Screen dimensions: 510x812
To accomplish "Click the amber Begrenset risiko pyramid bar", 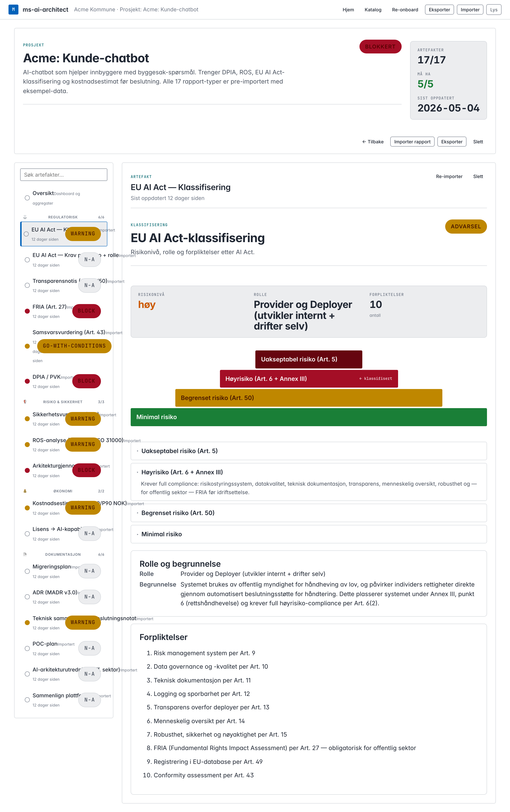I will point(309,398).
